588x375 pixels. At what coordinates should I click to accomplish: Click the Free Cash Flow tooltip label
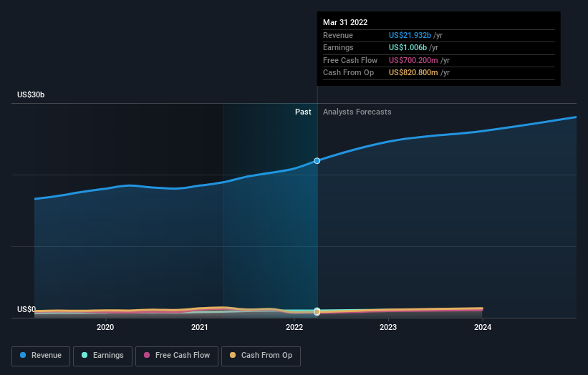tap(350, 60)
